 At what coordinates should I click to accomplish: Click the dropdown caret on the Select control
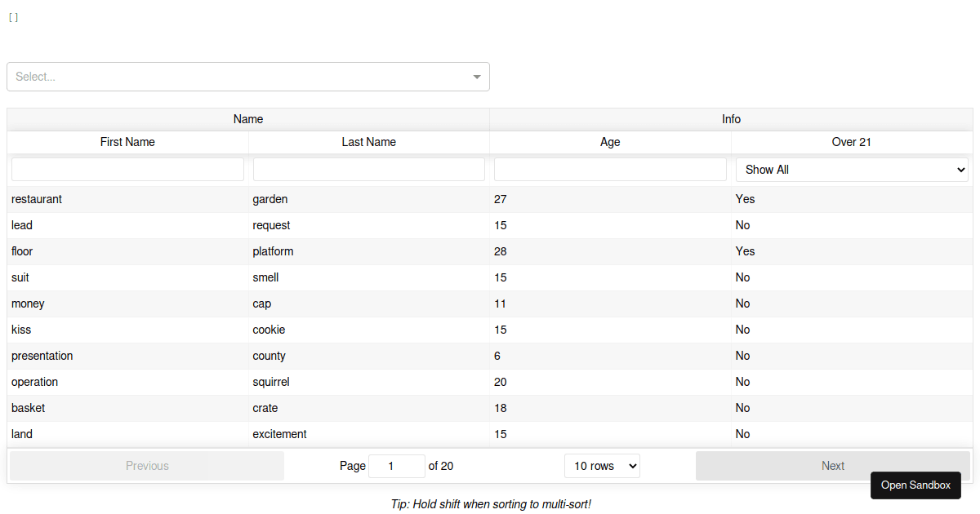click(x=476, y=76)
